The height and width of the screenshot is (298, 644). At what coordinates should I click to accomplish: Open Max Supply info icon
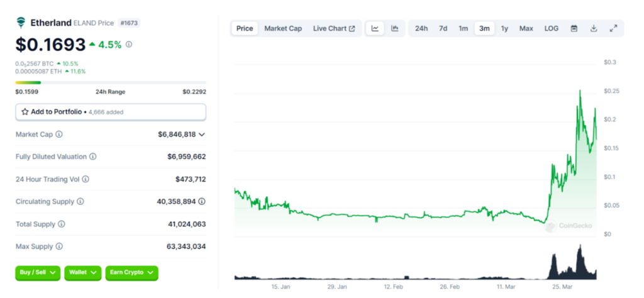[x=59, y=246]
